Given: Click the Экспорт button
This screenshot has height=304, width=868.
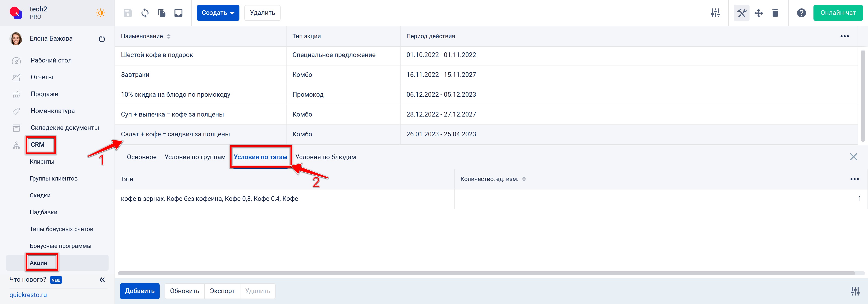Looking at the screenshot, I should tap(222, 291).
